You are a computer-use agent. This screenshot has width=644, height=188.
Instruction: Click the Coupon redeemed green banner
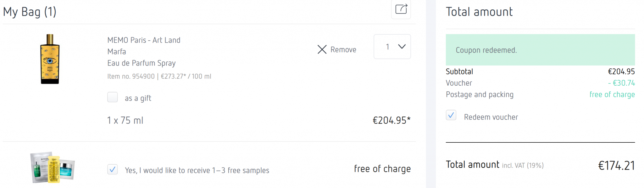coord(540,50)
